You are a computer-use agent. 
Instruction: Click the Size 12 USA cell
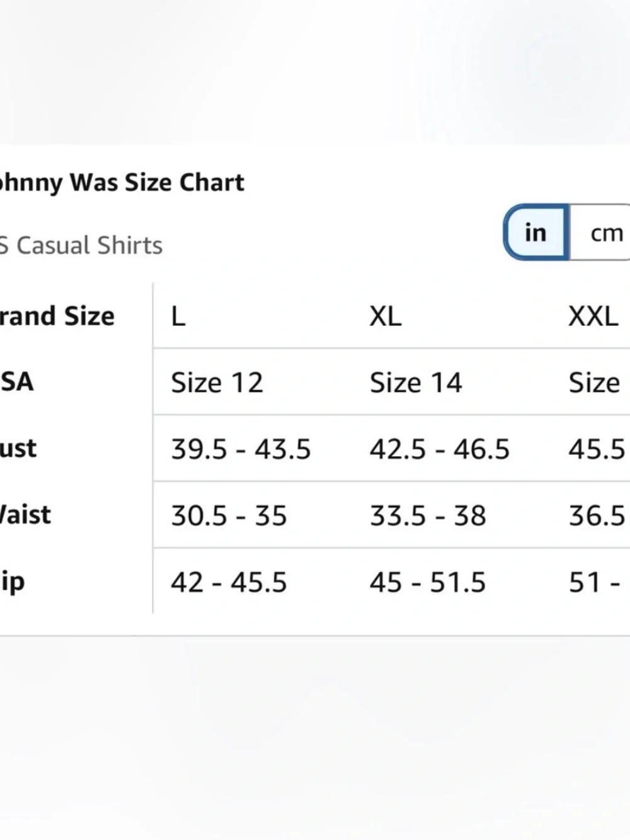[x=217, y=383]
